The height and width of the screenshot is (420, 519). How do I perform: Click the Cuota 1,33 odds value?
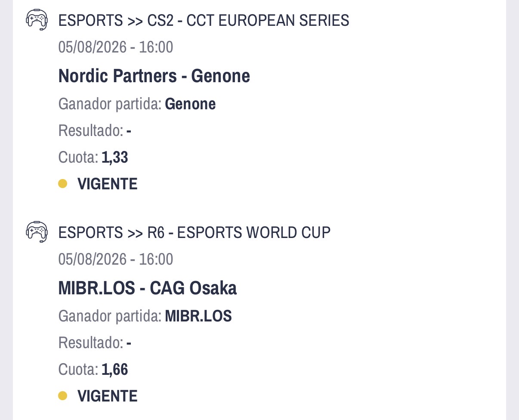click(115, 157)
